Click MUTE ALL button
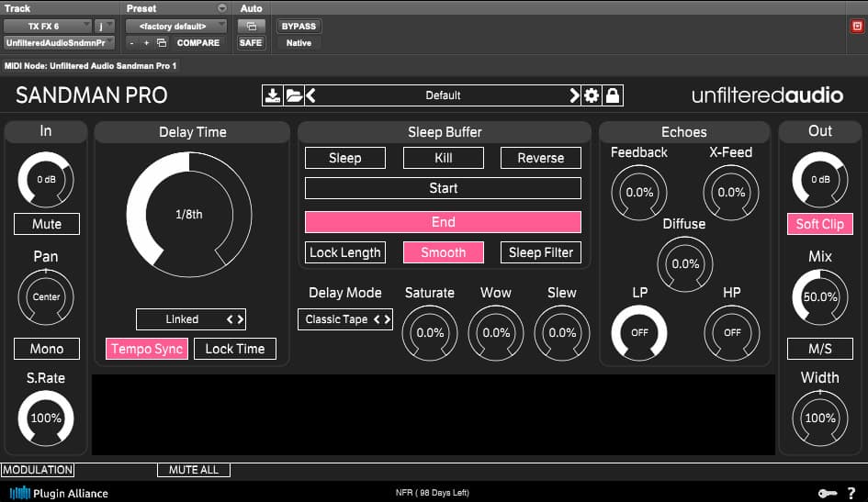Viewport: 868px width, 502px height. pyautogui.click(x=194, y=470)
